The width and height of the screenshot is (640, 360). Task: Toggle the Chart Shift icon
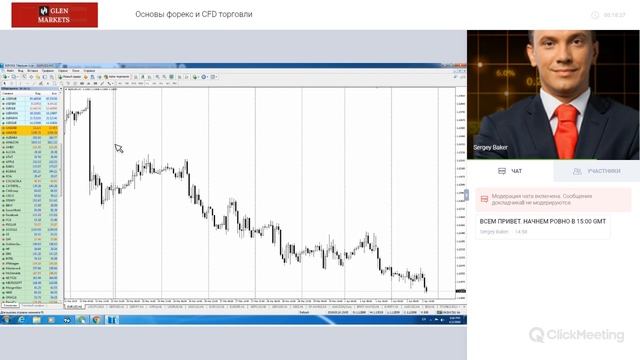187,77
